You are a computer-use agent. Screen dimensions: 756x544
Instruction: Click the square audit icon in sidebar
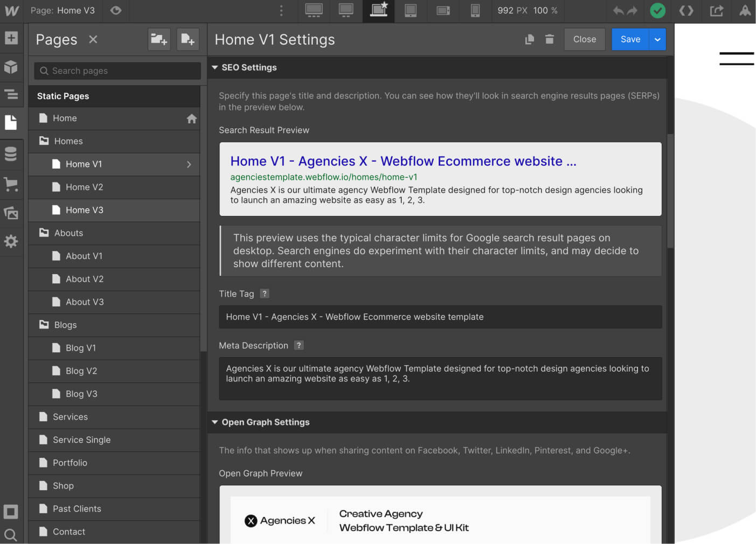pos(11,512)
